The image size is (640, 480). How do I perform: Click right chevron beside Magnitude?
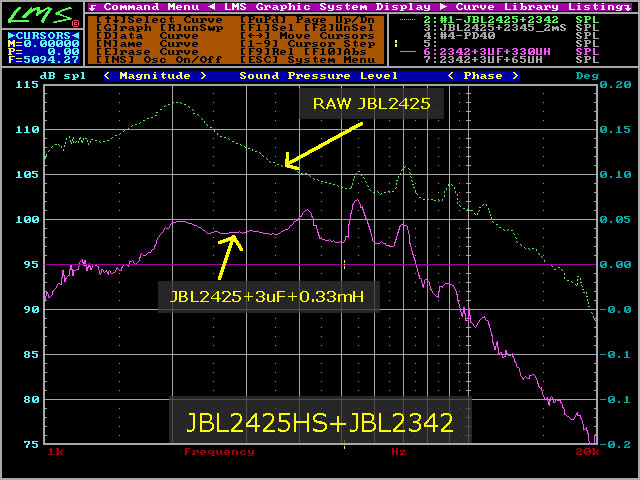pos(203,76)
